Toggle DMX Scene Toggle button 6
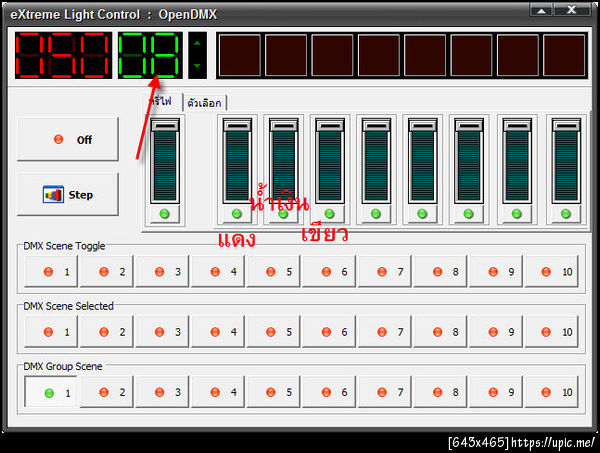Screen dimensions: 600x453 [329, 272]
